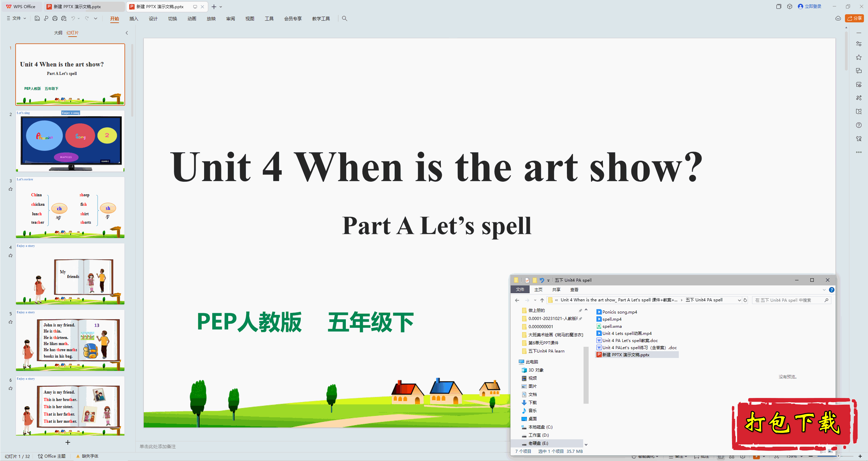Click the star icon in right sidebar
The width and height of the screenshot is (868, 461).
(859, 57)
